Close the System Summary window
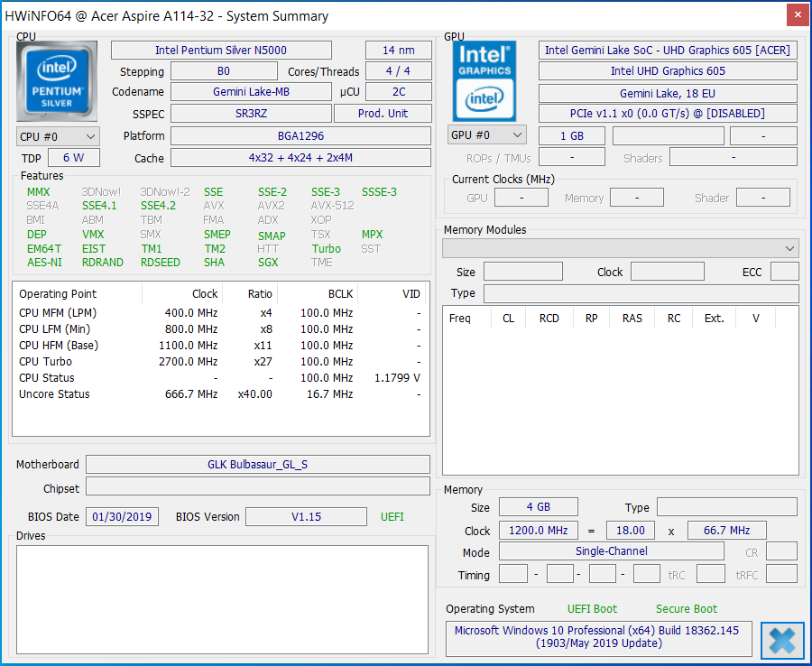The width and height of the screenshot is (812, 666). click(x=796, y=15)
